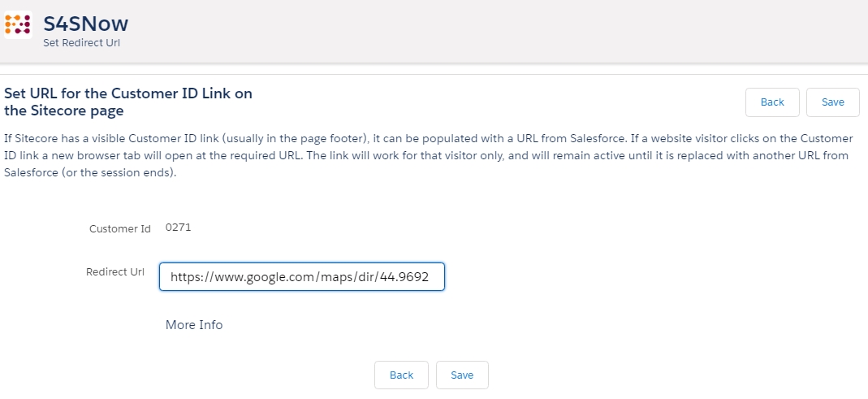The width and height of the screenshot is (868, 399).
Task: Click the google.com maps URL text
Action: coord(300,277)
